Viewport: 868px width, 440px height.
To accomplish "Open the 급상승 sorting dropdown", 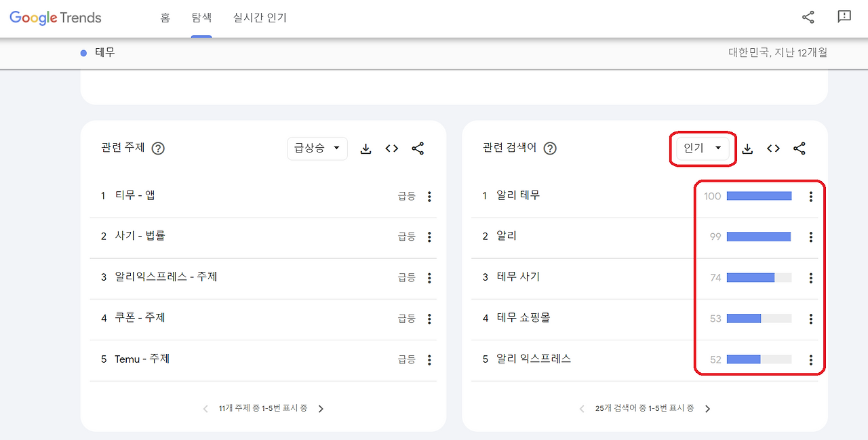I will (x=317, y=148).
